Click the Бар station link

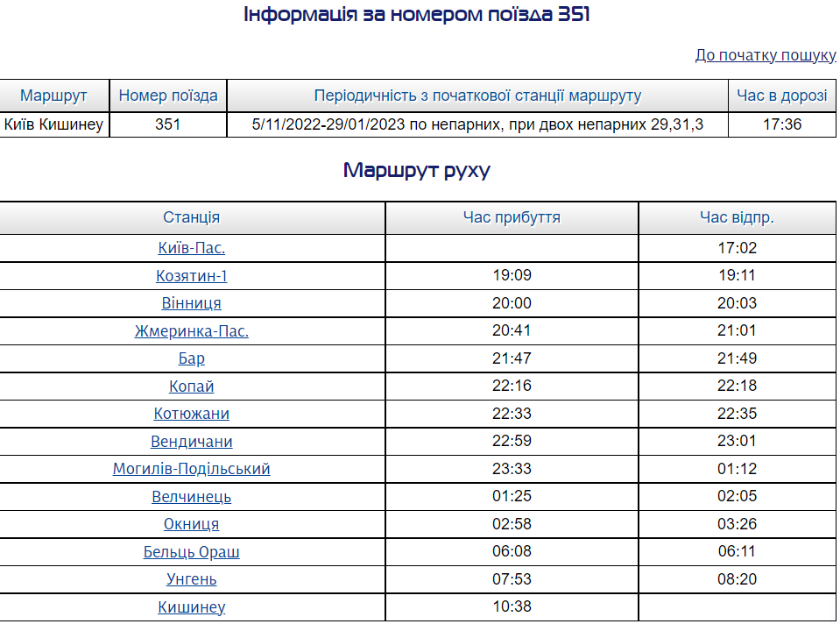click(192, 358)
